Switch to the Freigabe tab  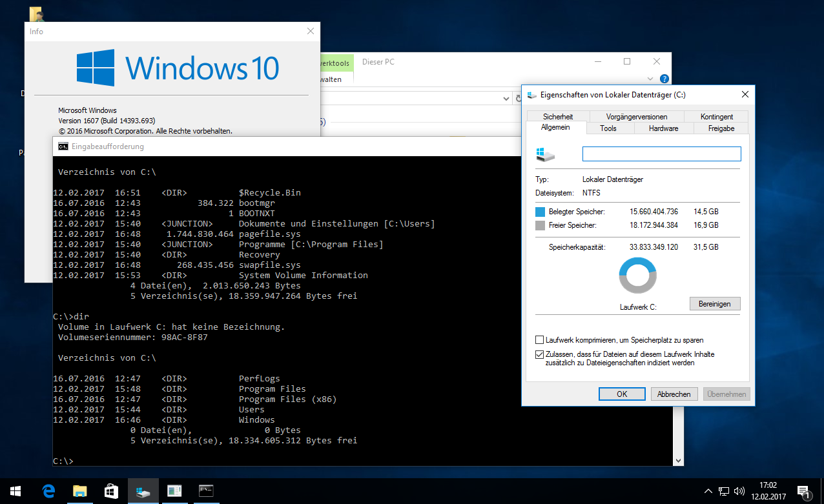[721, 128]
